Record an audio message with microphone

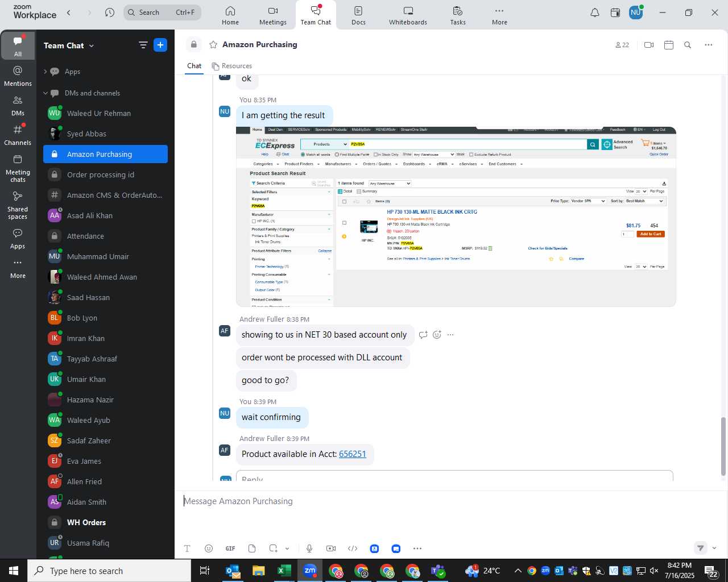click(309, 548)
